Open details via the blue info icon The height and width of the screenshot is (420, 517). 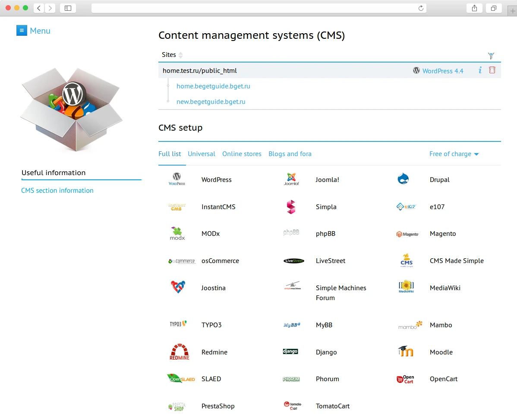[480, 70]
